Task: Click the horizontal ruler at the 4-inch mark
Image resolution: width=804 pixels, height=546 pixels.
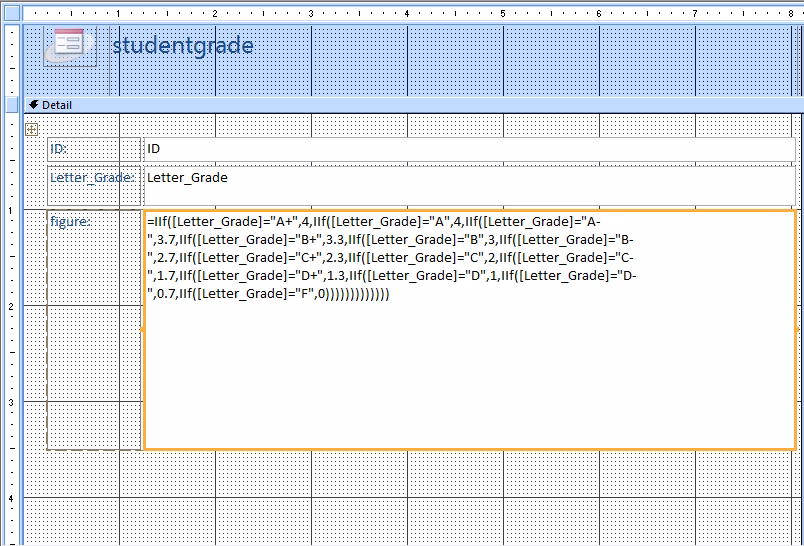Action: click(407, 14)
